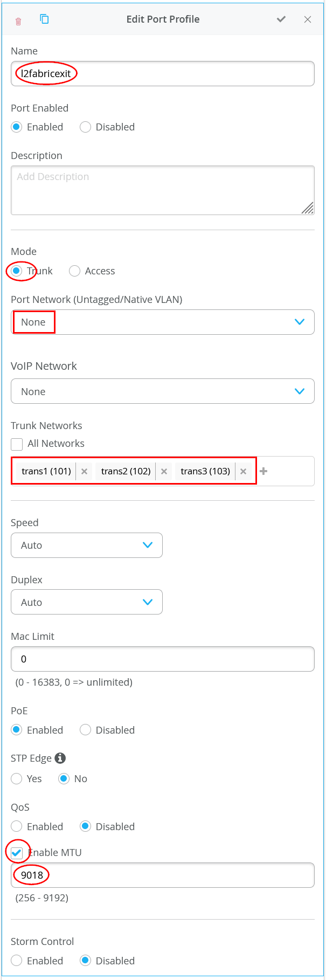Viewport: 326px width, 980px height.
Task: Uncheck the Enable MTU checkbox
Action: click(x=17, y=853)
